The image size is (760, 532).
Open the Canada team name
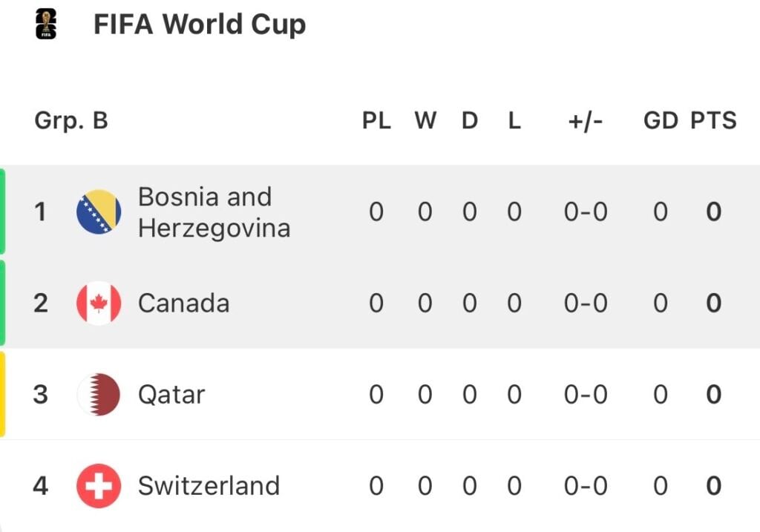[184, 303]
